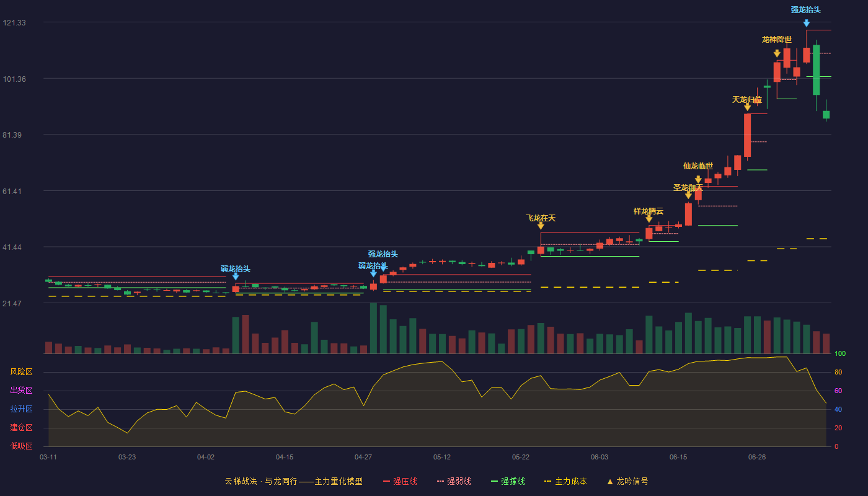The image size is (868, 496).
Task: Click the 03-11 date axis label
Action: [48, 457]
